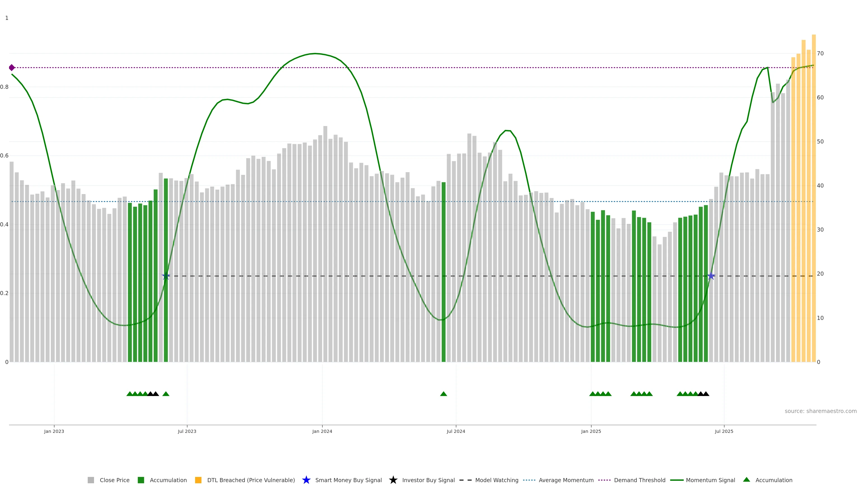Image resolution: width=868 pixels, height=488 pixels.
Task: Click the blue star icon in legend
Action: pyautogui.click(x=306, y=480)
